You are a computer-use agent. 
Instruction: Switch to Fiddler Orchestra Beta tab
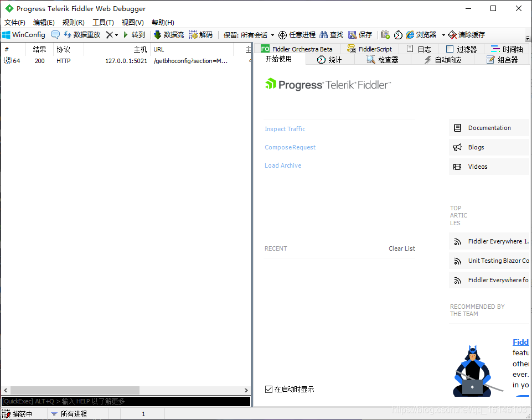point(297,49)
